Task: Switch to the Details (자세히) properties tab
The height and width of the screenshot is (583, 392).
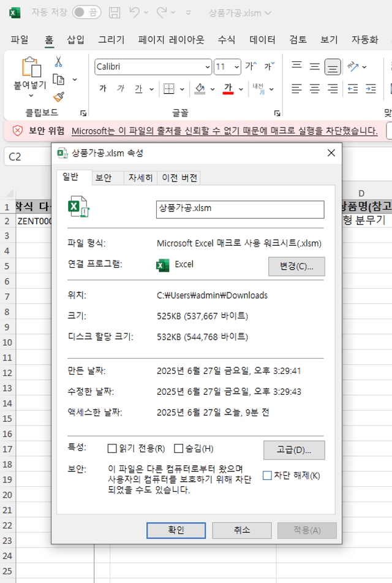Action: pos(140,178)
